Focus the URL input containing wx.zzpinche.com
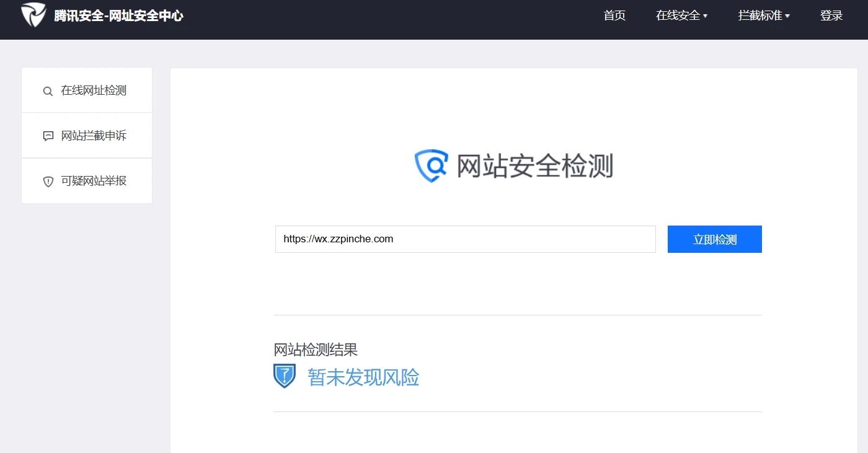Screen dimensions: 868x453 (465, 239)
